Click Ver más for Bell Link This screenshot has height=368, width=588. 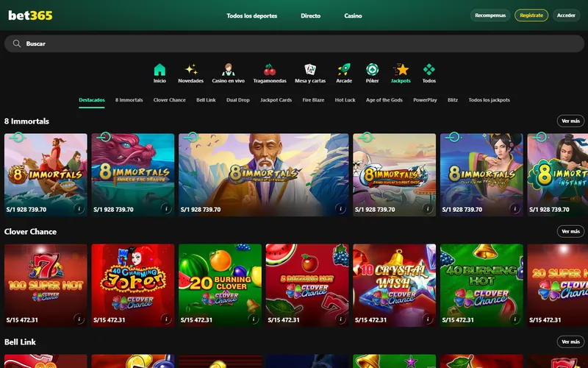(570, 342)
